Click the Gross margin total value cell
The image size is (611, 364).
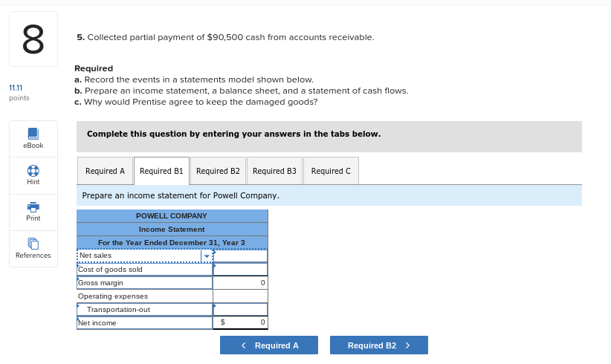pos(240,282)
